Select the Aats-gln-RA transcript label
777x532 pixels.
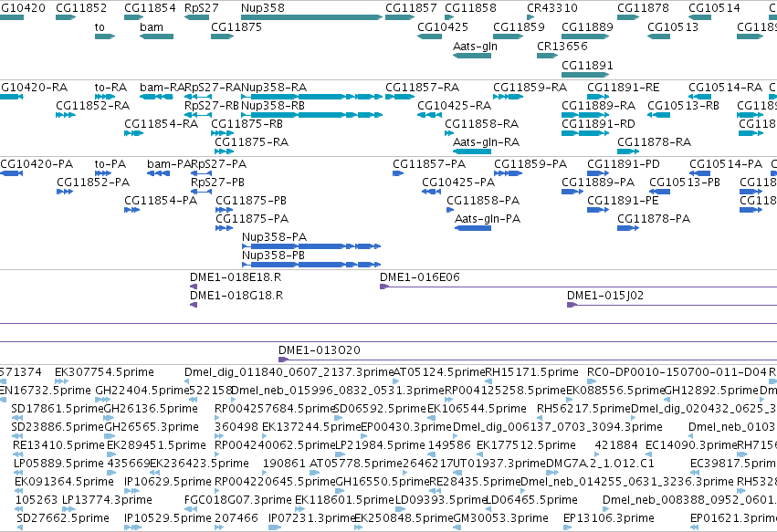(x=486, y=142)
